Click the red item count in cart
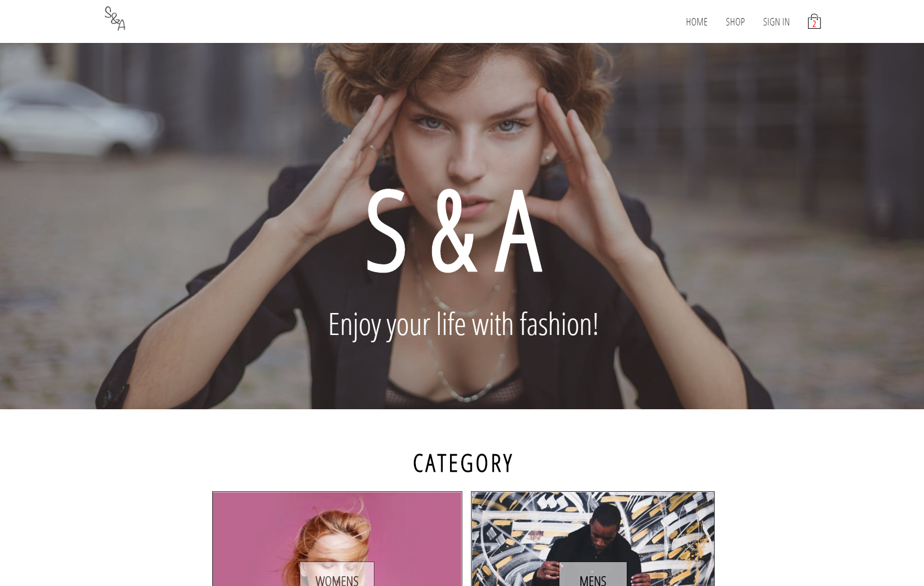 [814, 24]
